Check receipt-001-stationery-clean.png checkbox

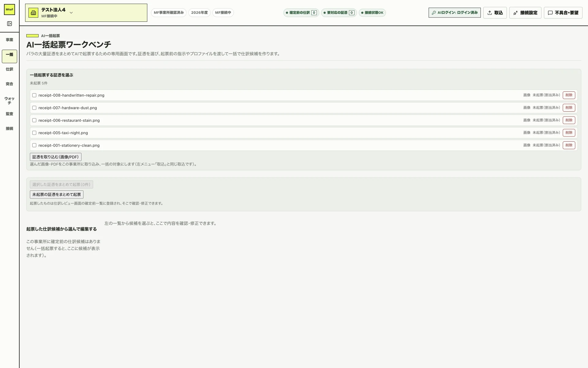(34, 145)
